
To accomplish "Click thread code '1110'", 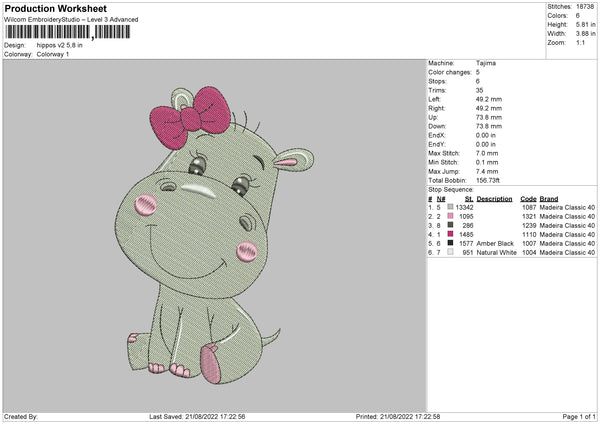I will (x=529, y=235).
